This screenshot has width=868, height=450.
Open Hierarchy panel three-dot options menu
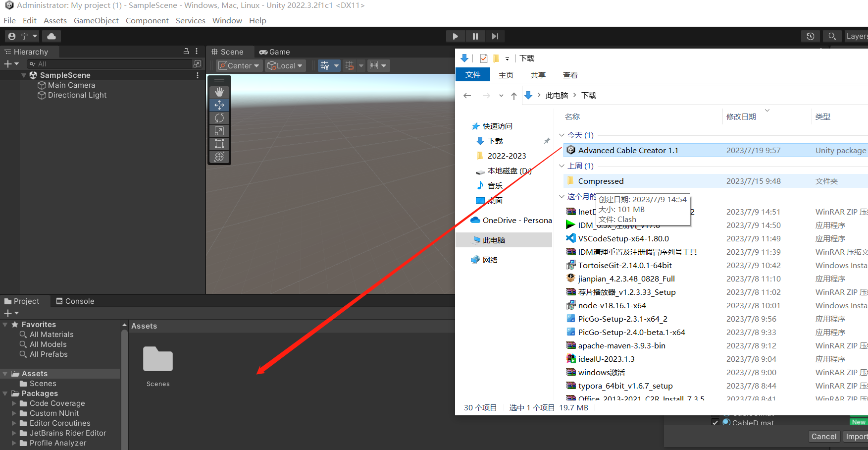click(x=197, y=52)
